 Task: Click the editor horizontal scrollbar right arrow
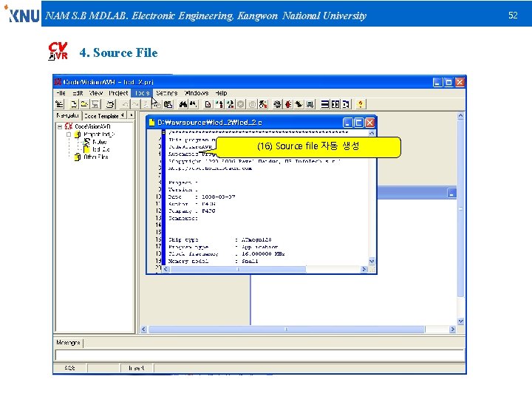pos(364,269)
